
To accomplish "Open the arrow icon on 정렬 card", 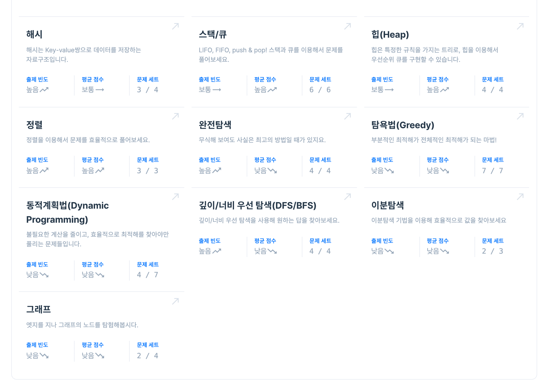I will (175, 116).
